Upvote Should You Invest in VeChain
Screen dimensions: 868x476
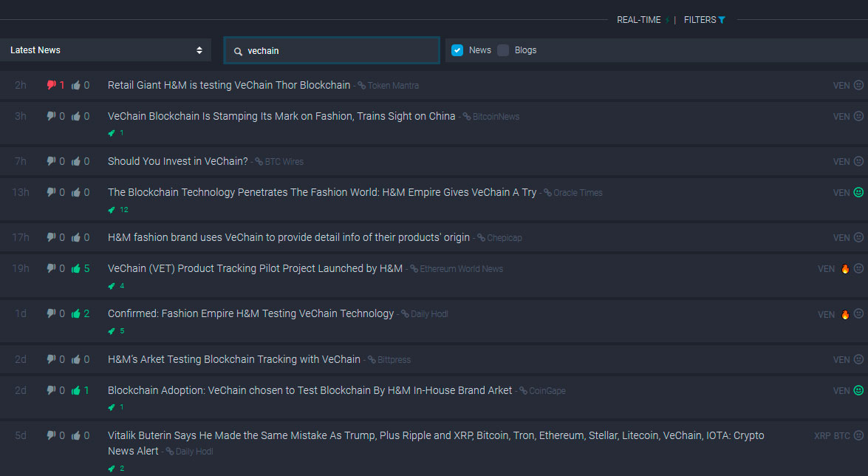(x=76, y=160)
